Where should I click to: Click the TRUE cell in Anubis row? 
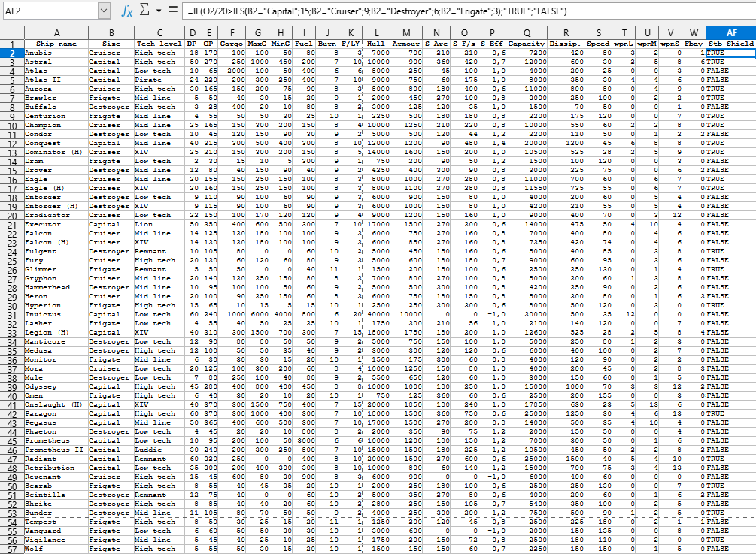tap(731, 53)
